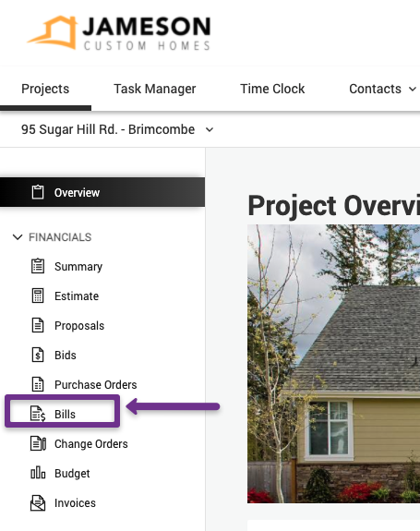
Task: Open the 95 Sugar Hill Rd. project selector
Action: pos(117,129)
